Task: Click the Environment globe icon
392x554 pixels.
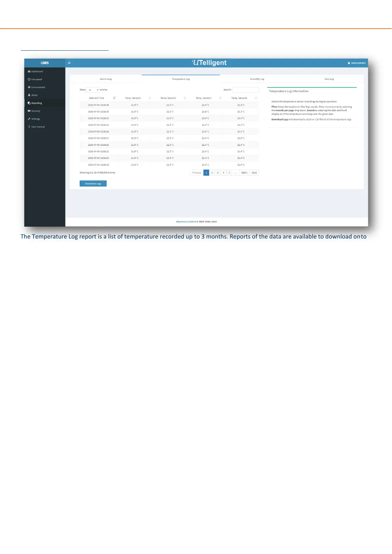Action: [x=29, y=87]
